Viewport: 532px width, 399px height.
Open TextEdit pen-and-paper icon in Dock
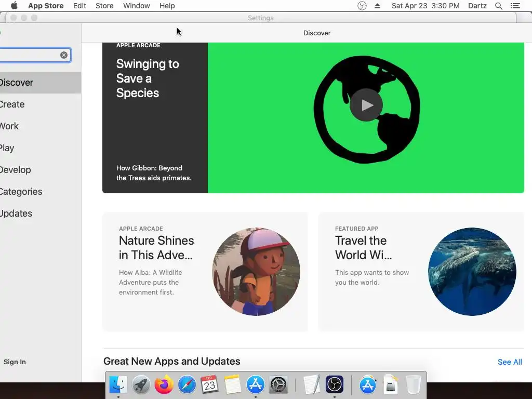click(x=312, y=384)
